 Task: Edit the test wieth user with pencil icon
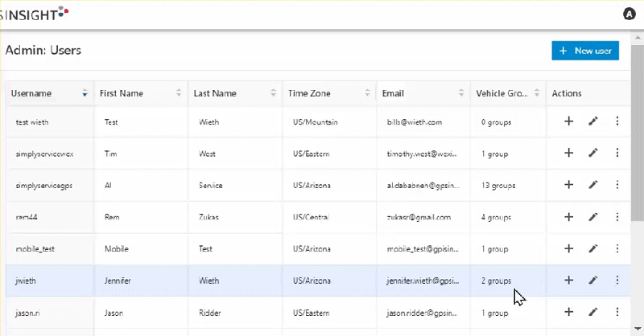point(593,121)
